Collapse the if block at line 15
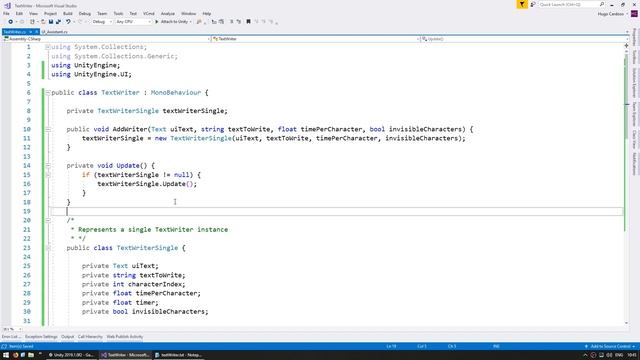Viewport: 640px width, 360px height. (48, 175)
